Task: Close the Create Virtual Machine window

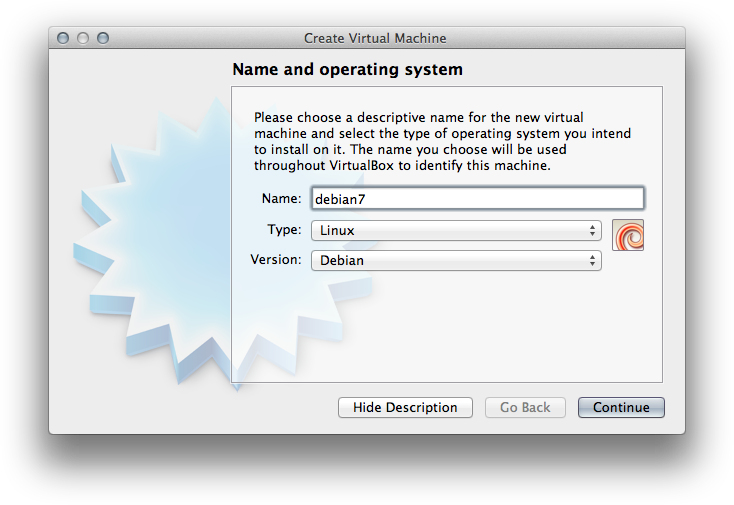Action: click(x=63, y=38)
